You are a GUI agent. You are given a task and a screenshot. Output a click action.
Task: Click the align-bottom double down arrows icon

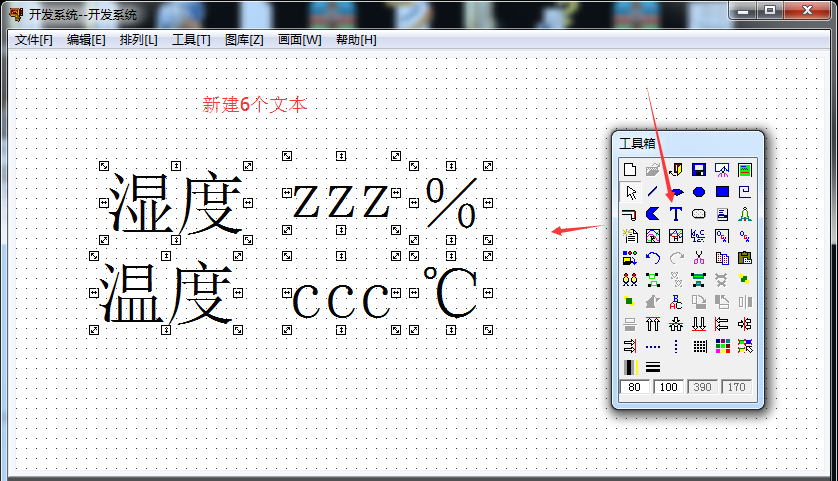[699, 324]
